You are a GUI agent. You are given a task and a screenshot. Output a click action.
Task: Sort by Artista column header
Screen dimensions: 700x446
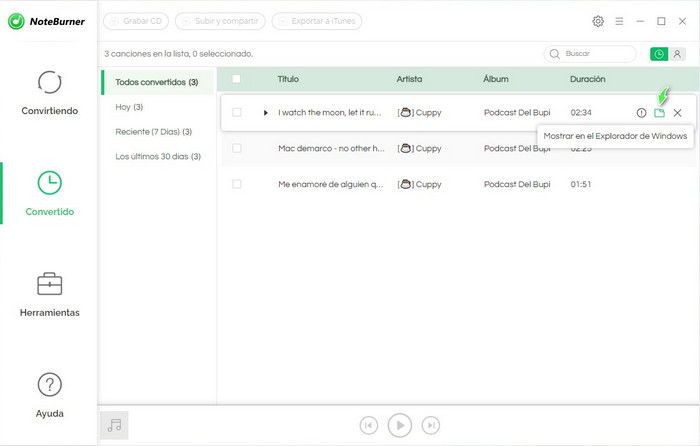click(x=409, y=79)
